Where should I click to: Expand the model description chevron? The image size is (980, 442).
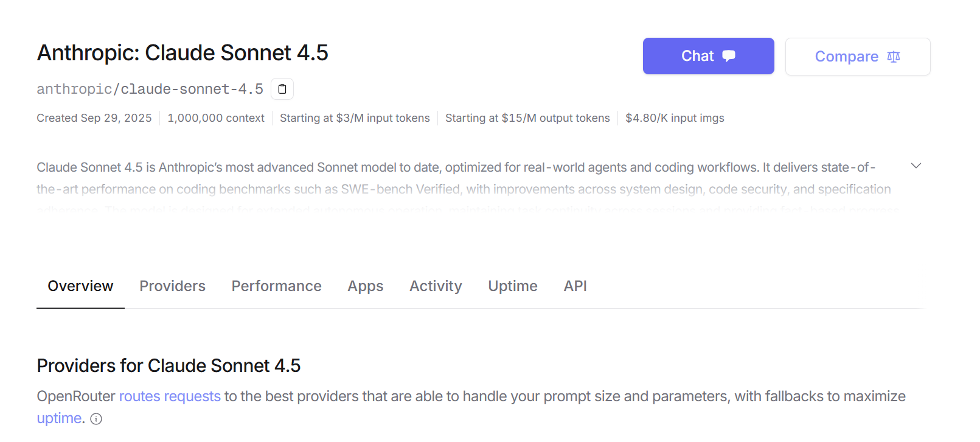pyautogui.click(x=916, y=166)
